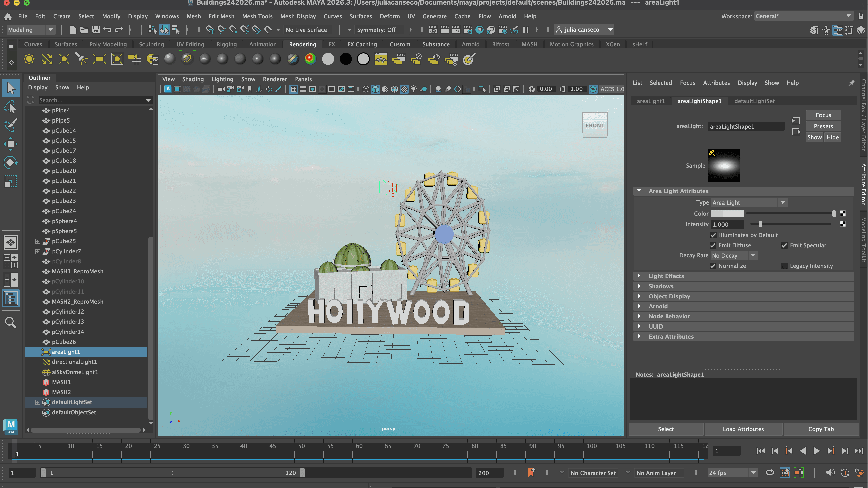The width and height of the screenshot is (868, 488).
Task: Click the Save scene icon
Action: click(x=96, y=30)
